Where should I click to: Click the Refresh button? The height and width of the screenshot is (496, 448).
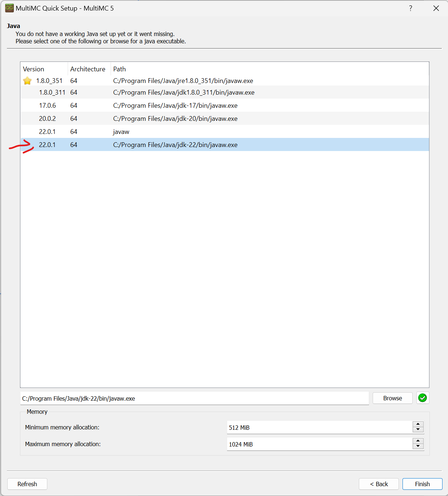pos(27,484)
